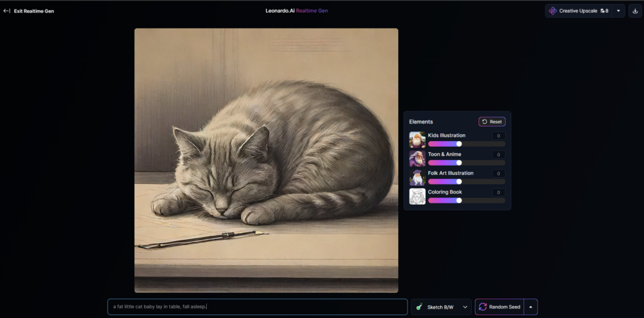Click the Coloring Book slider handle
644x318 pixels.
[459, 200]
